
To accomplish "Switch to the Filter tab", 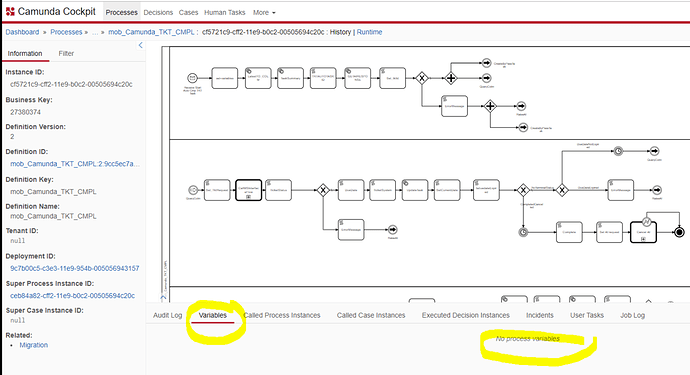I will click(x=66, y=54).
